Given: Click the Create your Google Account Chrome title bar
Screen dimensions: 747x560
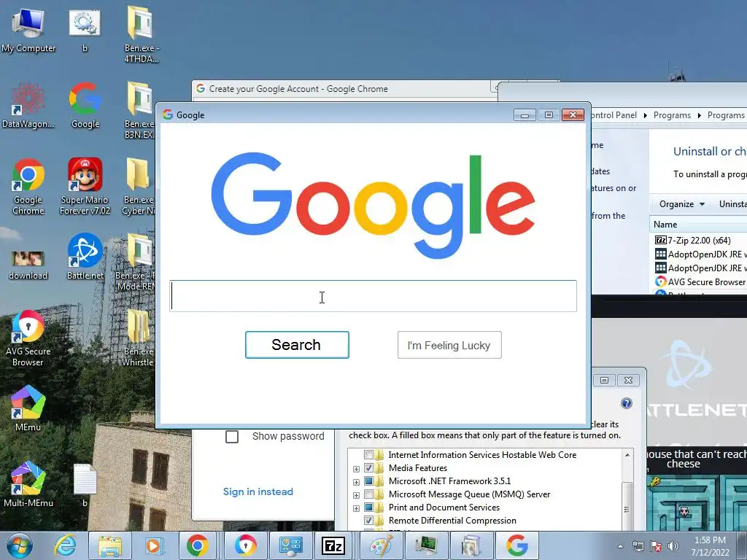Looking at the screenshot, I should (x=343, y=89).
